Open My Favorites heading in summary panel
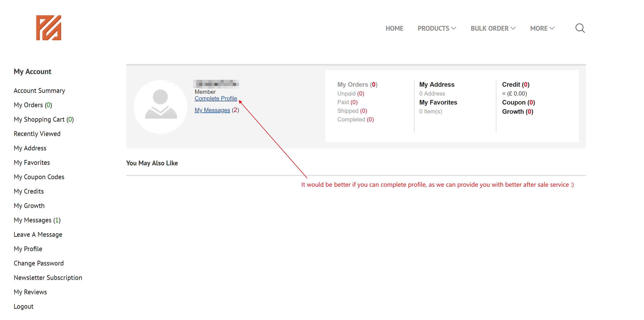Viewport: 644px width, 320px height. 438,102
